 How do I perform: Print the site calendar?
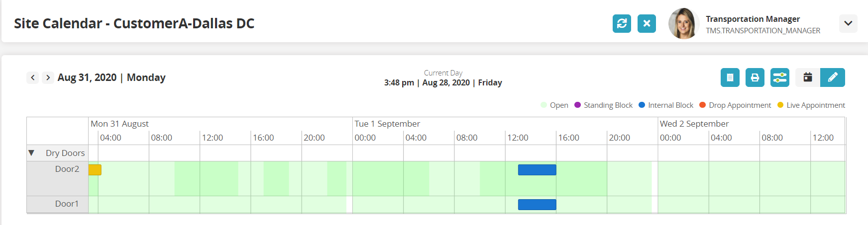tap(755, 77)
